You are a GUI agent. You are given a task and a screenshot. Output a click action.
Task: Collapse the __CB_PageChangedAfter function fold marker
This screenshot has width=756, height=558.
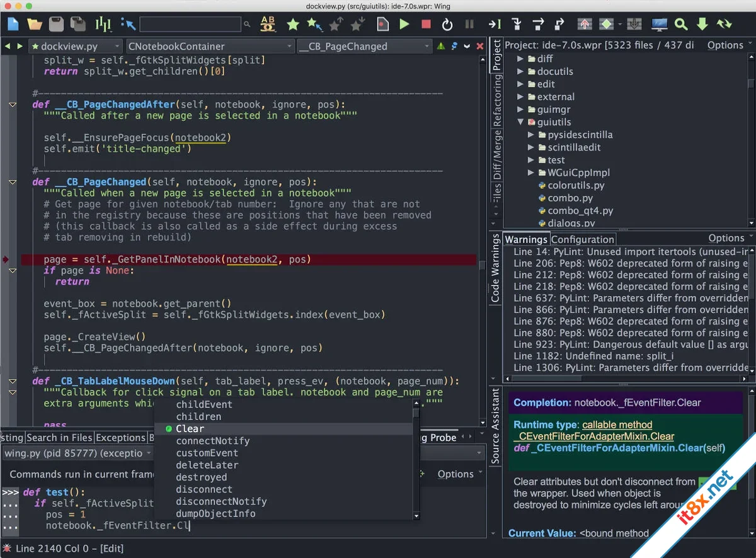pyautogui.click(x=12, y=105)
